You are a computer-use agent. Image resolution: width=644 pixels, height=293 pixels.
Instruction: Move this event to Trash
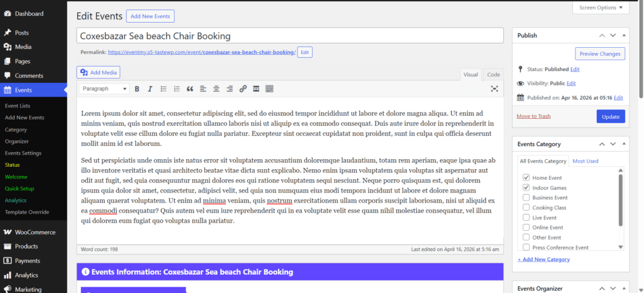pos(533,116)
